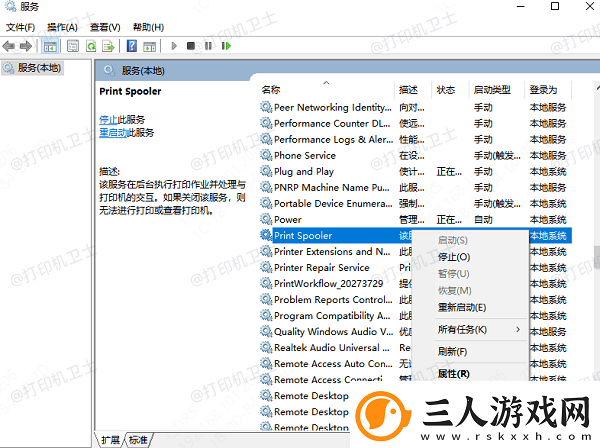The height and width of the screenshot is (448, 600).
Task: Click the gear icon beside Plug and Play
Action: [x=266, y=171]
